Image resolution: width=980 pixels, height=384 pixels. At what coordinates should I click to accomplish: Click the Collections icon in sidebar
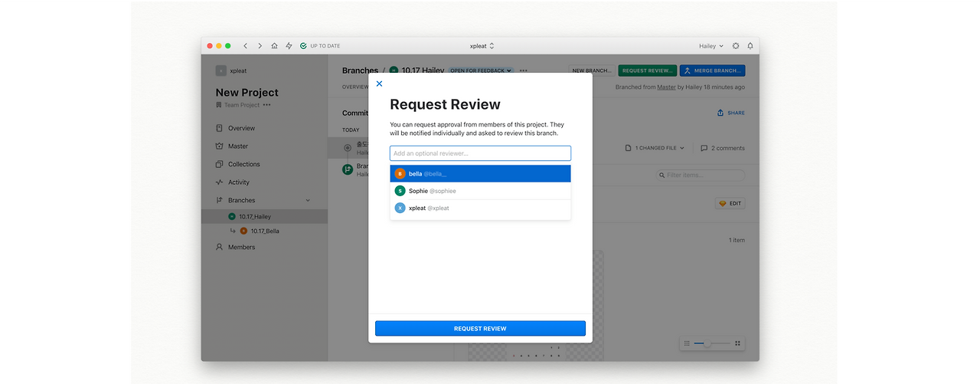point(219,164)
